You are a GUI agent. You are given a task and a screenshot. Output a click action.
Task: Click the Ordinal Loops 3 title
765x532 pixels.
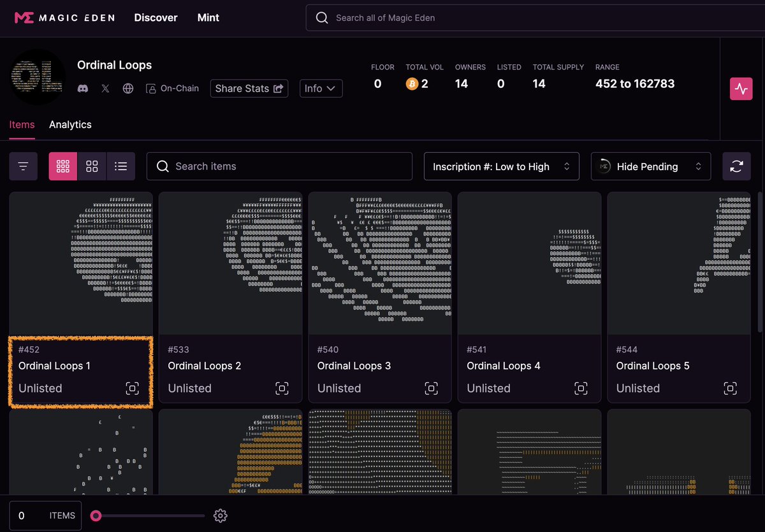point(354,366)
